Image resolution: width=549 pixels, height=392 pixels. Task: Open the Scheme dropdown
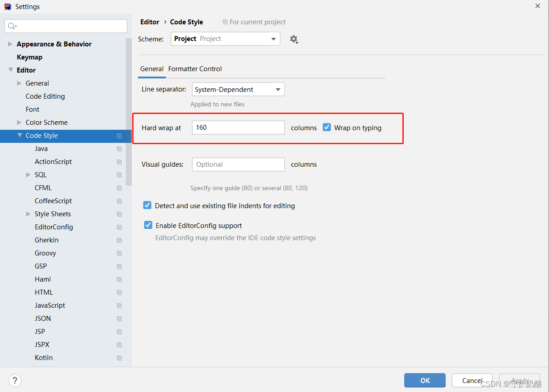point(226,39)
